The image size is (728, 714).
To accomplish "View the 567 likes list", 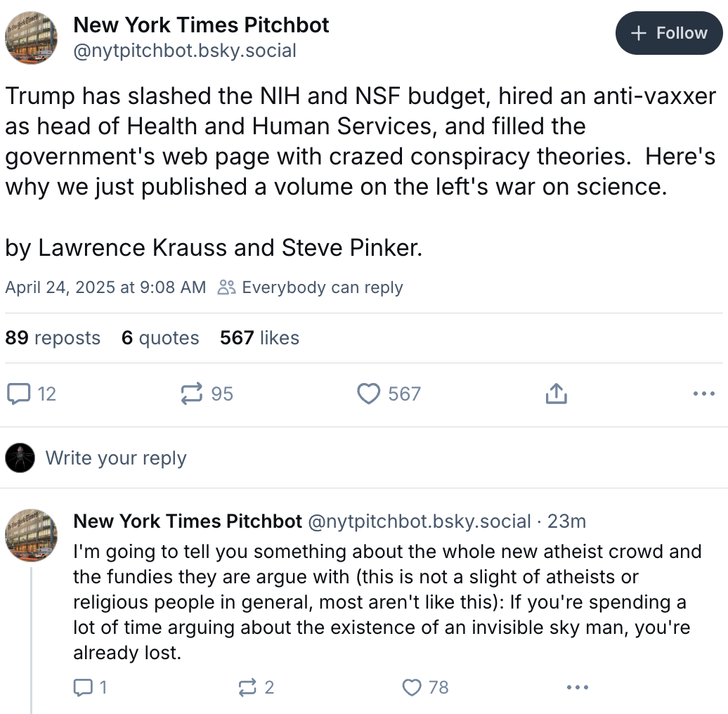I will pos(259,338).
